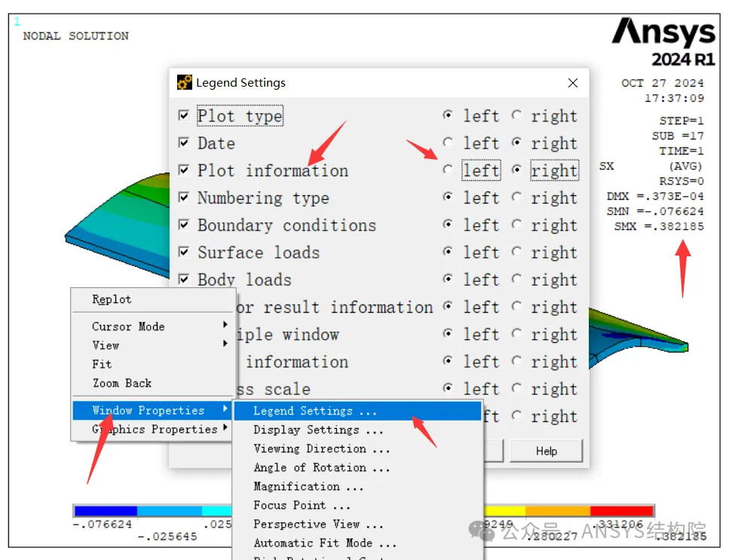Image resolution: width=729 pixels, height=560 pixels.
Task: Expand the View submenu arrow
Action: [225, 345]
